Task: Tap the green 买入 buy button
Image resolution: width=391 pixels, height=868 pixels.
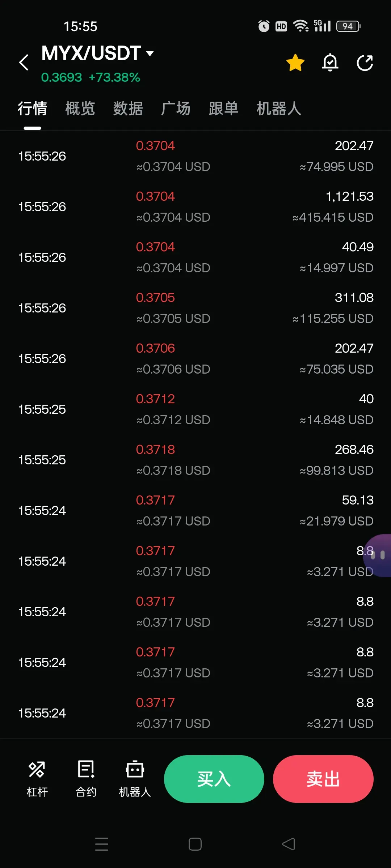Action: (x=214, y=779)
